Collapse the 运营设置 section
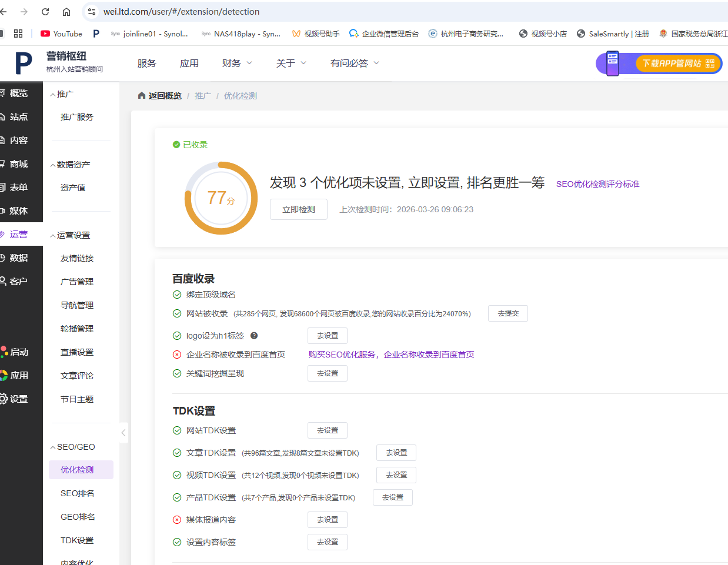728x565 pixels. [70, 235]
